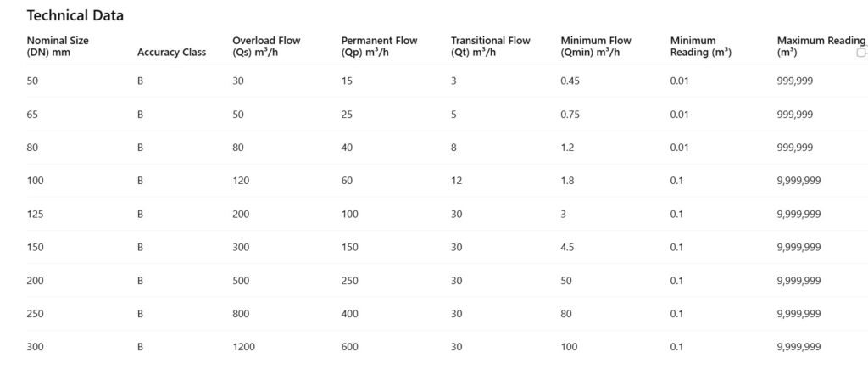Screen dimensions: 868x380
Task: Click the small icon beside Maximum Reading header
Action: coord(861,53)
